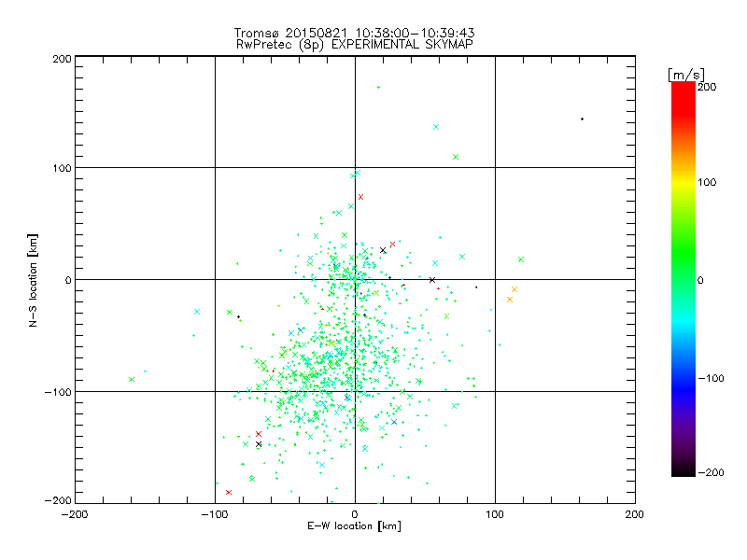
Task: Click the y-axis tick label '100'
Action: (63, 168)
